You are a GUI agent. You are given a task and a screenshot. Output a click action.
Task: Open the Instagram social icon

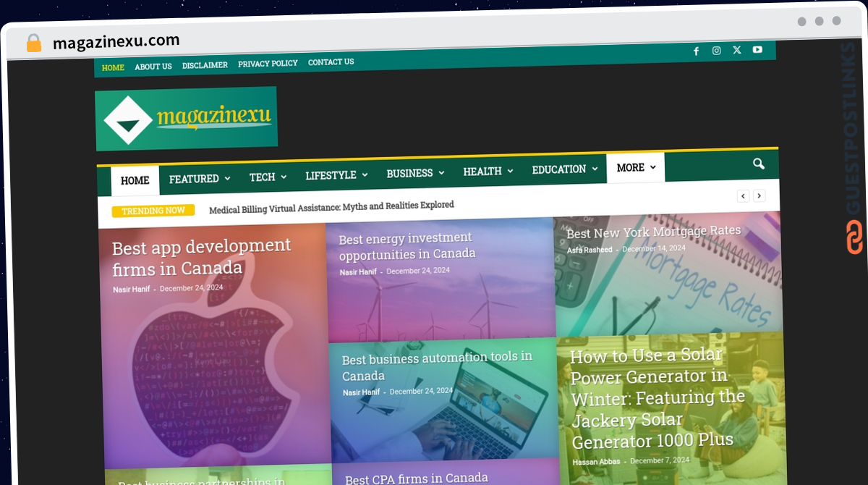716,51
